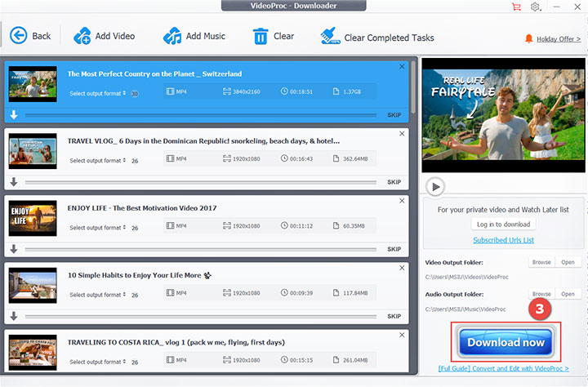
Task: Click progress bar of TRAVEL VLOG task
Action: coord(200,182)
